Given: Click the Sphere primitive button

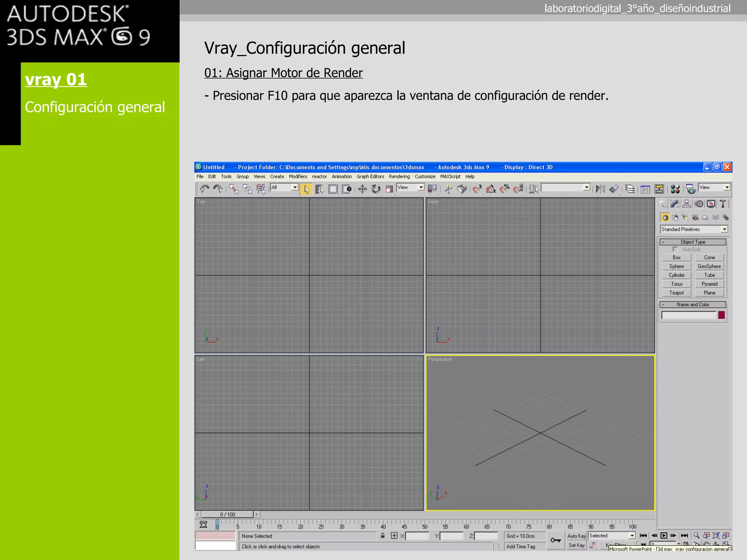Looking at the screenshot, I should click(677, 267).
